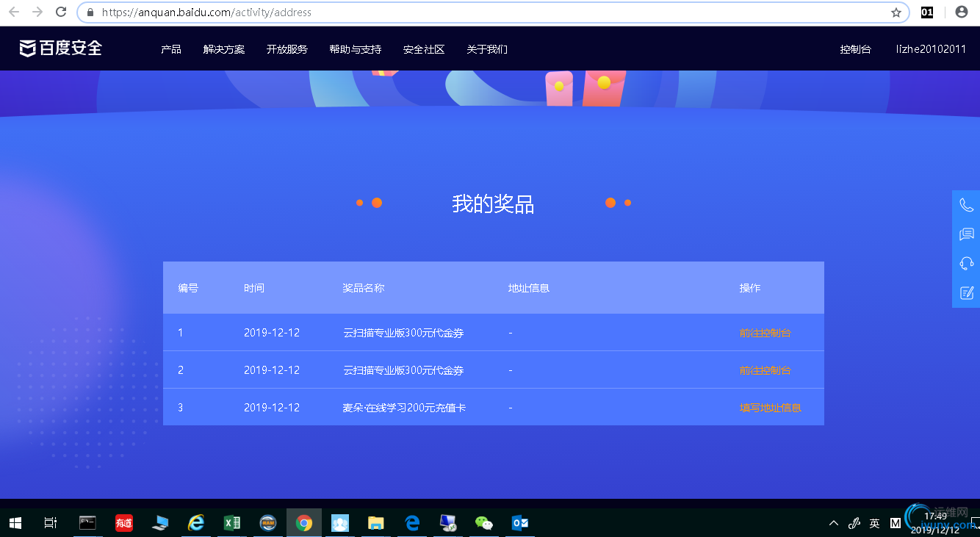Image resolution: width=980 pixels, height=537 pixels.
Task: Open Outlook from taskbar
Action: [x=520, y=523]
